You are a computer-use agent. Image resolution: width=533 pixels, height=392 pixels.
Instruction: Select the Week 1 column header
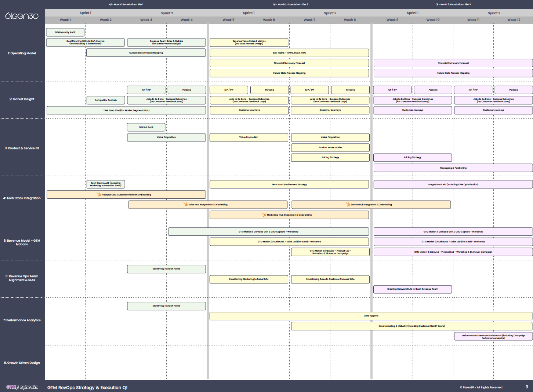[65, 20]
